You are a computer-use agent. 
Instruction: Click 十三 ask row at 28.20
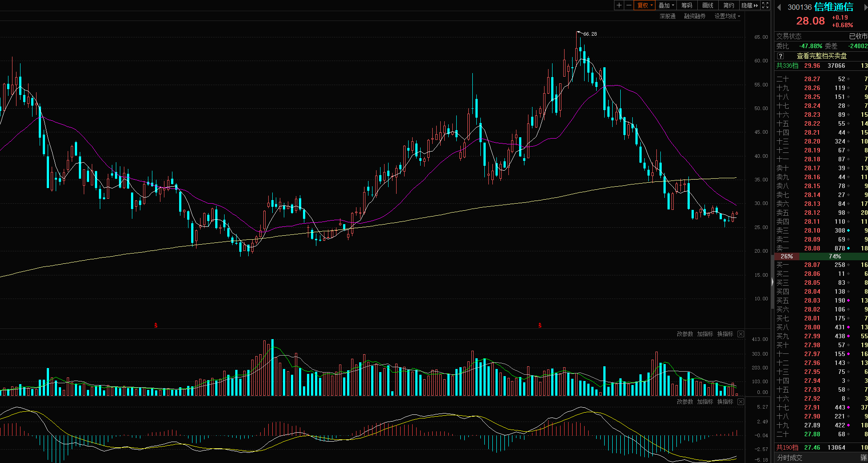pos(821,141)
